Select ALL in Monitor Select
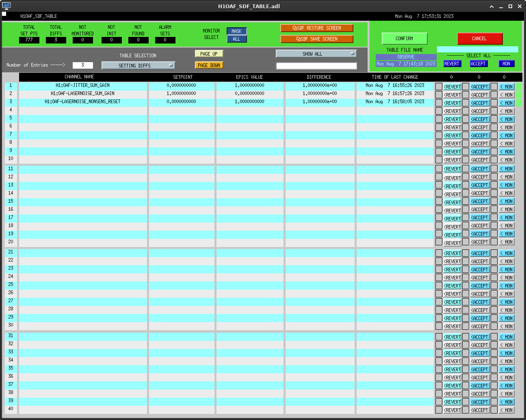526x420 pixels. point(236,39)
